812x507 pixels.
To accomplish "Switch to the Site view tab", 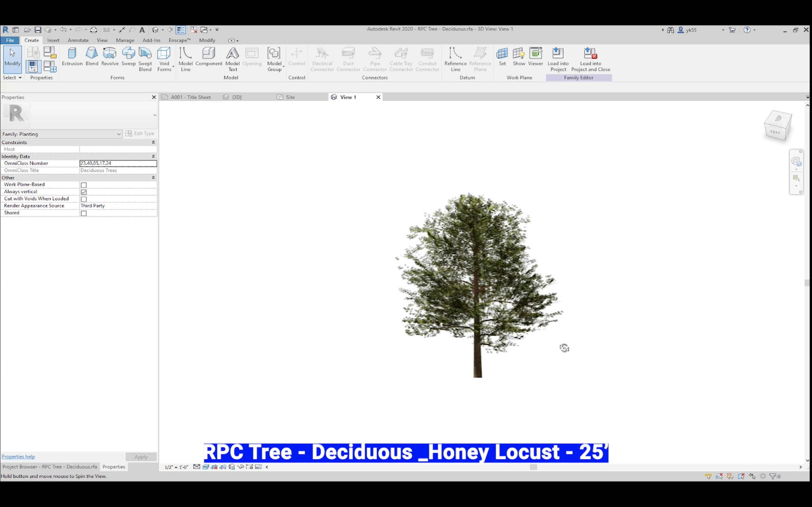I will coord(290,97).
